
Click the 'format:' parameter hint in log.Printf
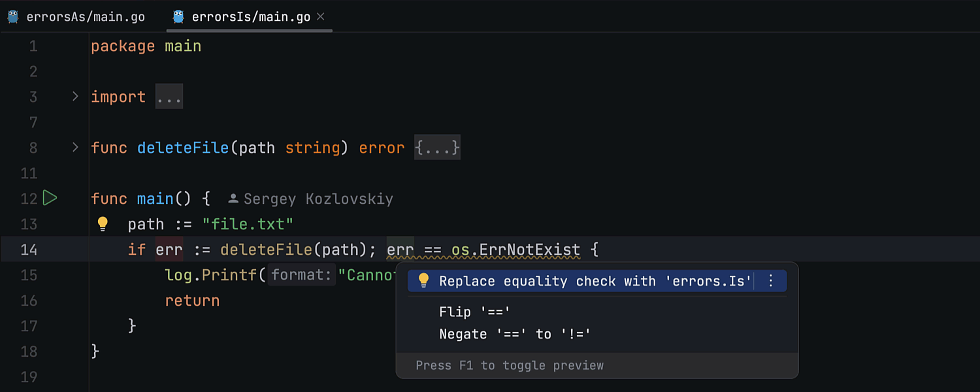(301, 275)
